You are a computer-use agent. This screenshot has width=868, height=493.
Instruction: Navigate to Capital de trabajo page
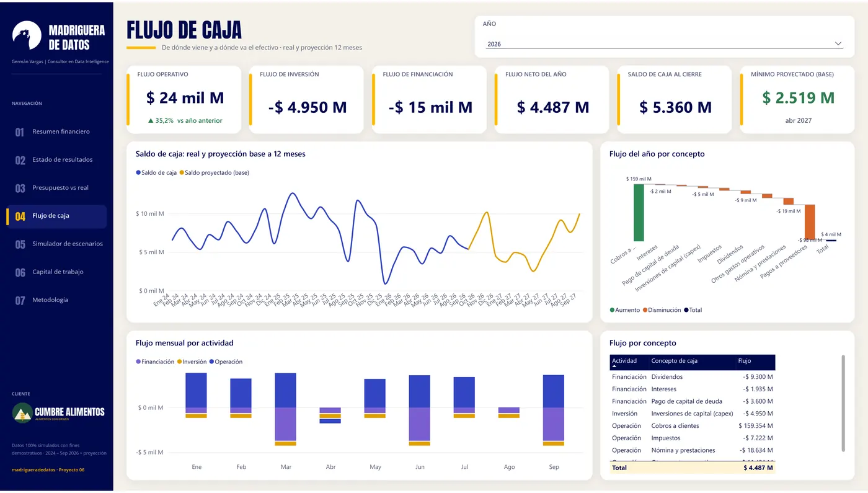(x=56, y=272)
